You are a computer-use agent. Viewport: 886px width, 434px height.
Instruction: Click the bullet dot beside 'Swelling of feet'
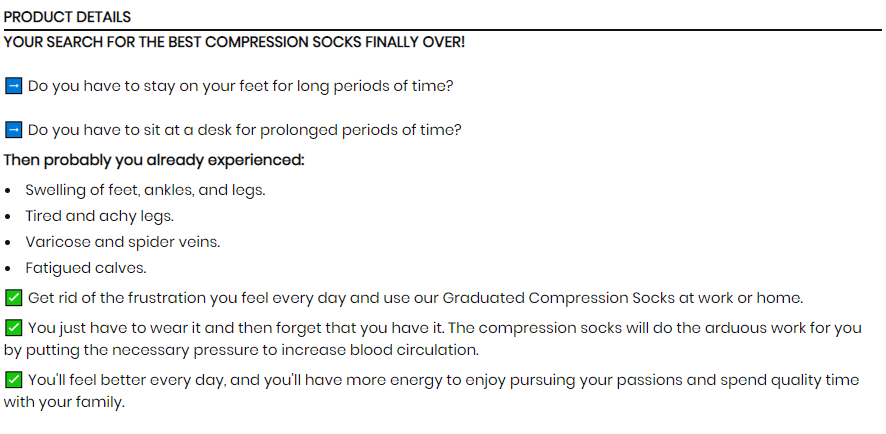7,191
